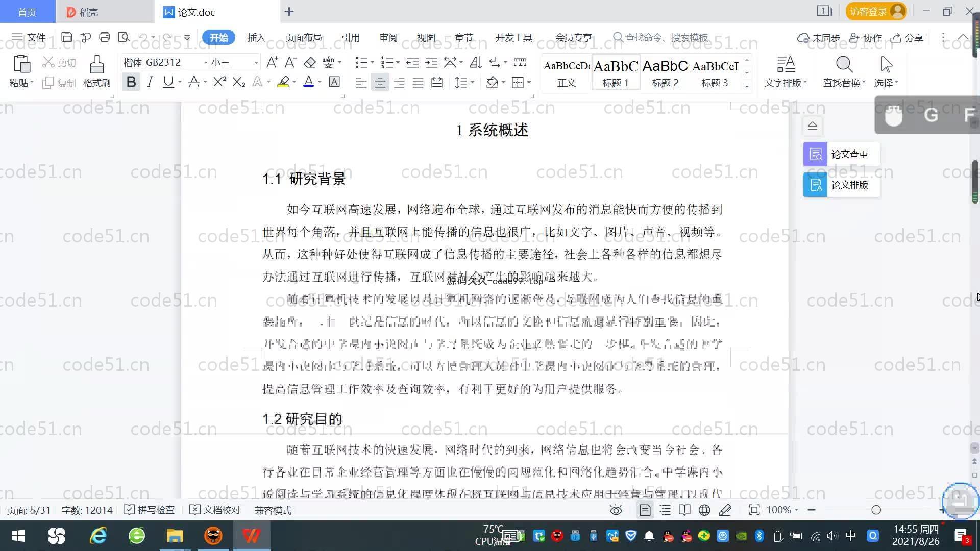
Task: Apply superscript formatting
Action: pos(220,82)
